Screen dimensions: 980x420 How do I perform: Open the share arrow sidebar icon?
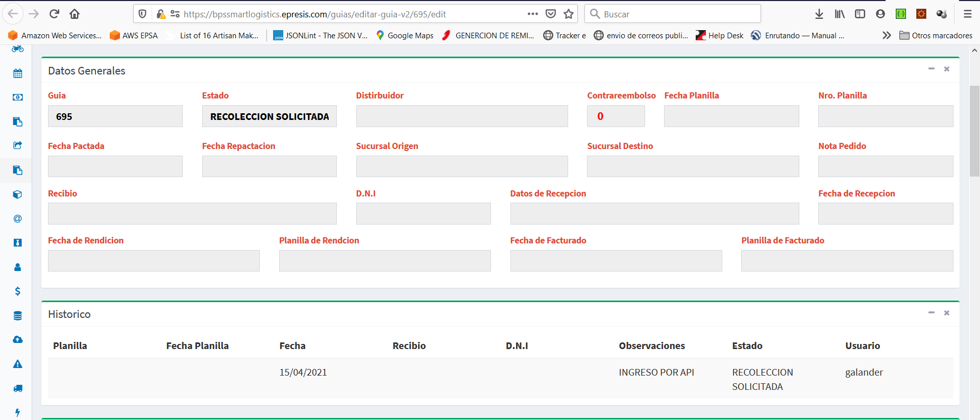pos(18,145)
